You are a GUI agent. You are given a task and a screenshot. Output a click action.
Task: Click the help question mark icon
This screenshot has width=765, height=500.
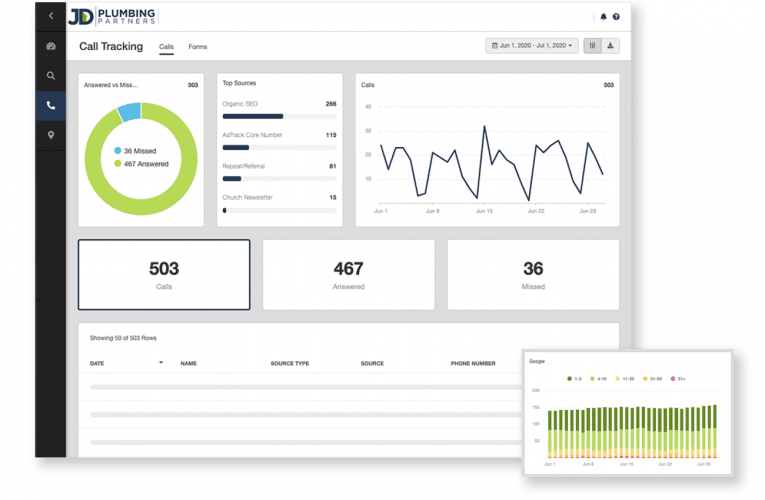pyautogui.click(x=616, y=17)
